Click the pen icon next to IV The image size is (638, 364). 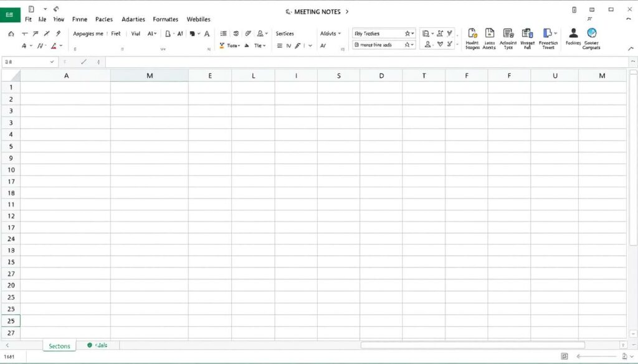(298, 45)
